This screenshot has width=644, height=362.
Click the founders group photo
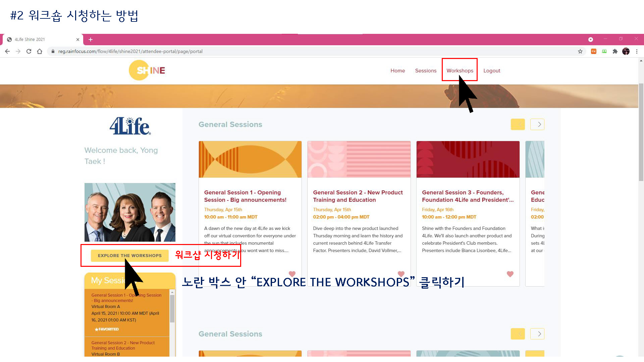coord(130,212)
